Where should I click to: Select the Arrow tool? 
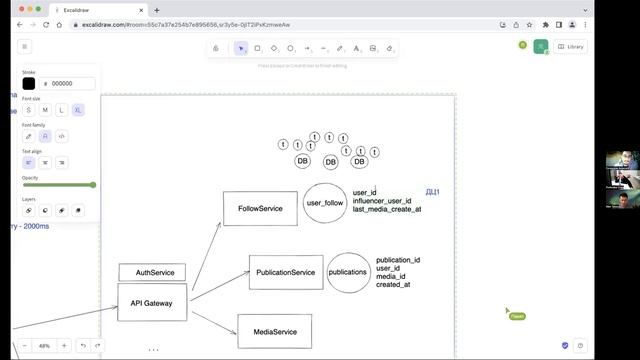pyautogui.click(x=307, y=49)
